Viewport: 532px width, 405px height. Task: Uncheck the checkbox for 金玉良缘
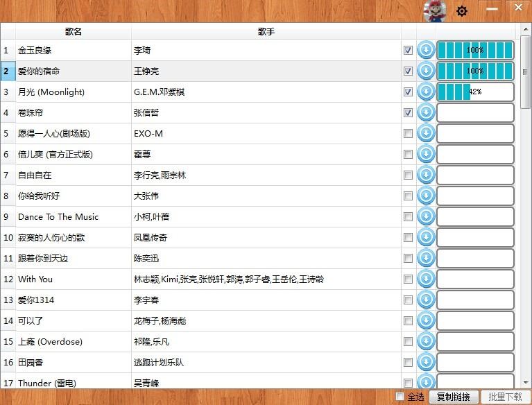408,50
